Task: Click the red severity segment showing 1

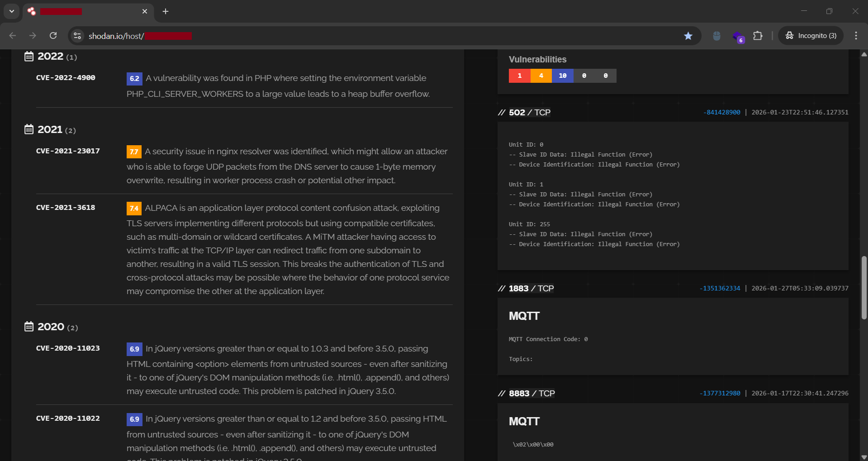Action: [x=519, y=76]
